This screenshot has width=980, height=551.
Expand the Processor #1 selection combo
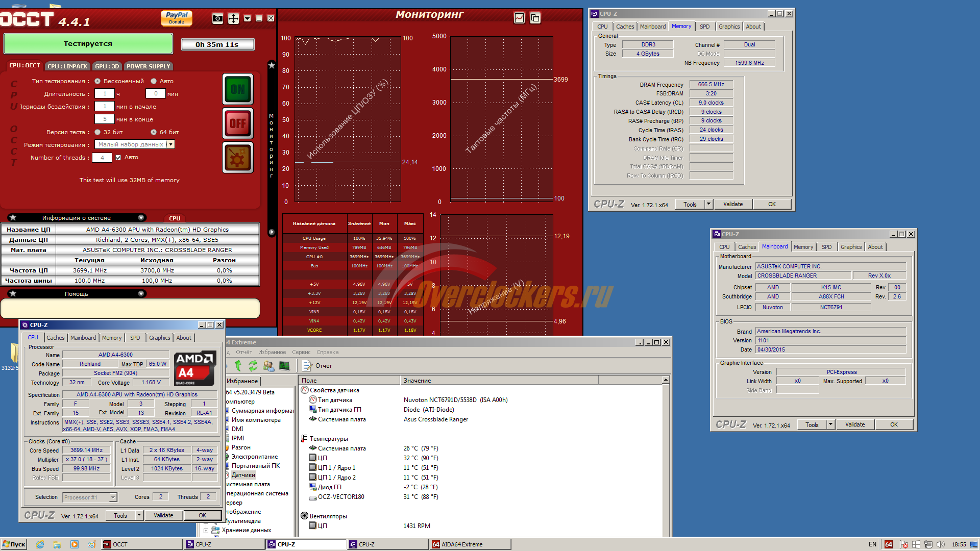click(113, 497)
